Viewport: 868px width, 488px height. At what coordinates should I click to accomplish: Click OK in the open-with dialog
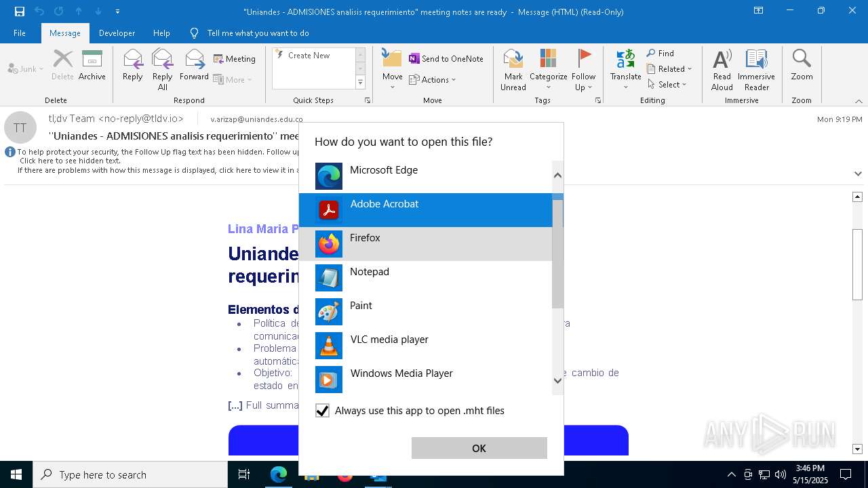click(x=479, y=448)
